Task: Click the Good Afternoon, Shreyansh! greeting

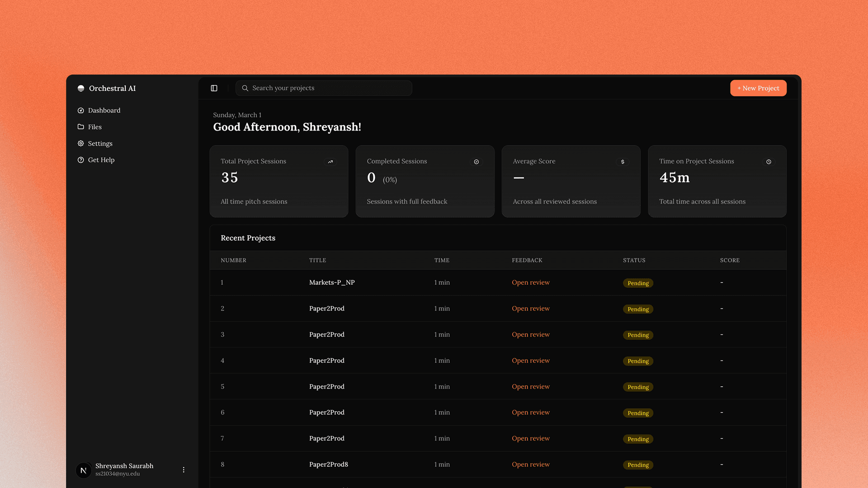Action: point(287,127)
